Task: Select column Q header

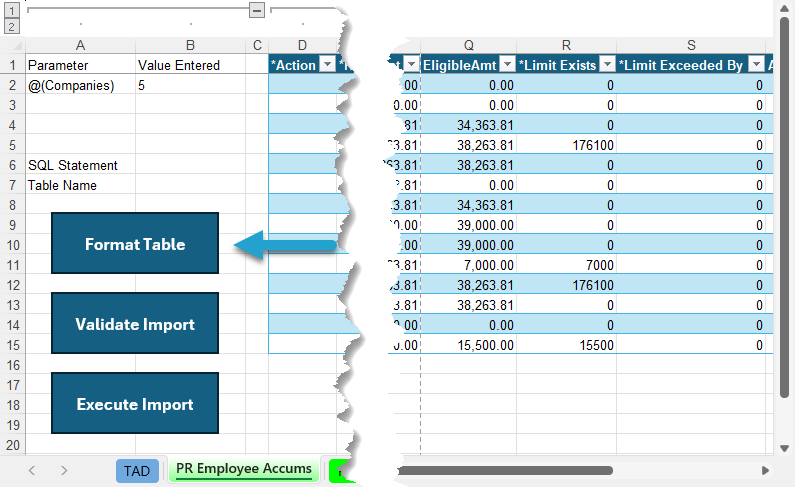Action: [468, 46]
